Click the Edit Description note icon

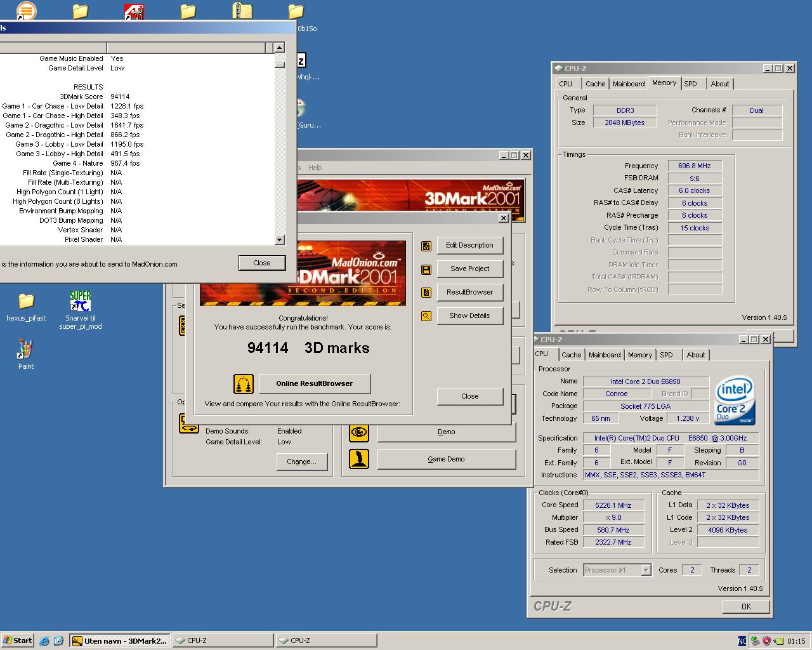pyautogui.click(x=426, y=246)
